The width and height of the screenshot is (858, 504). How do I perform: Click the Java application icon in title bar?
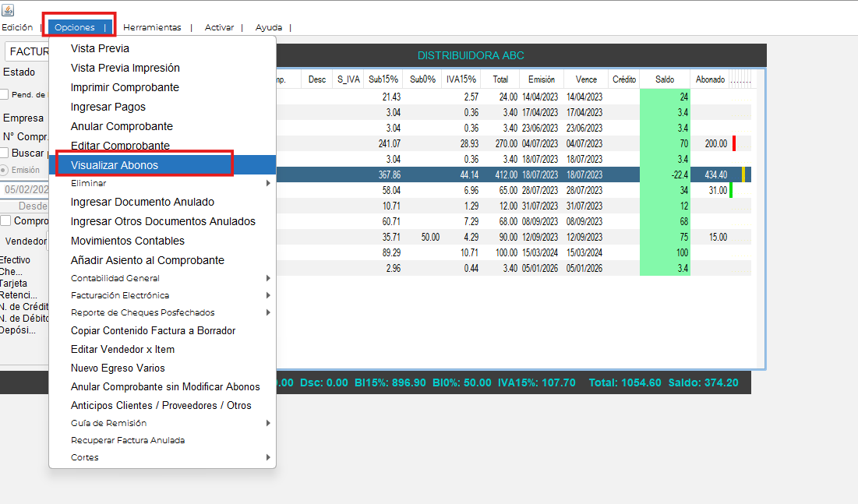pyautogui.click(x=9, y=9)
